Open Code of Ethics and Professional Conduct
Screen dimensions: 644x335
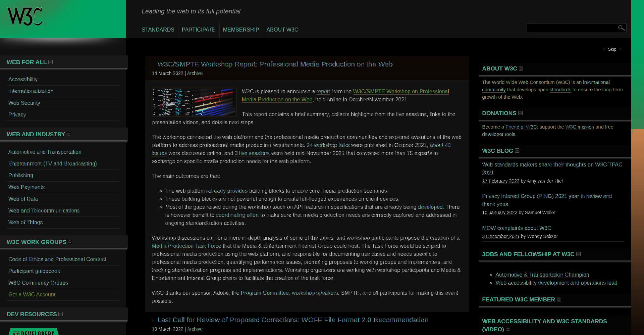[x=57, y=259]
